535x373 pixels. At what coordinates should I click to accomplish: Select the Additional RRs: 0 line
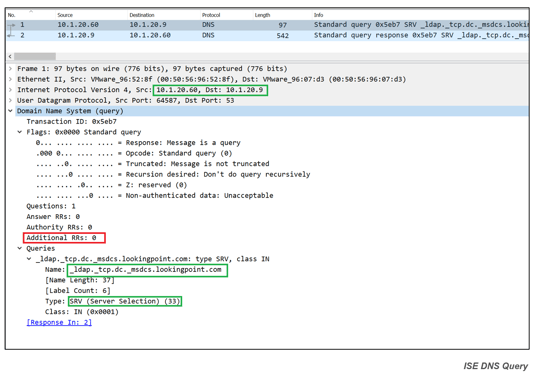[61, 238]
